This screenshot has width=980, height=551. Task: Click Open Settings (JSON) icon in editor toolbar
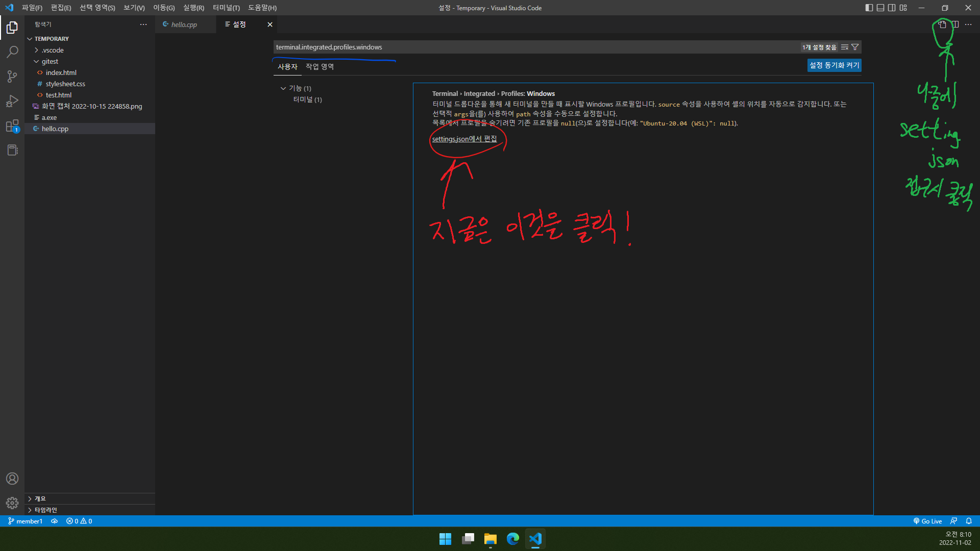(x=942, y=24)
